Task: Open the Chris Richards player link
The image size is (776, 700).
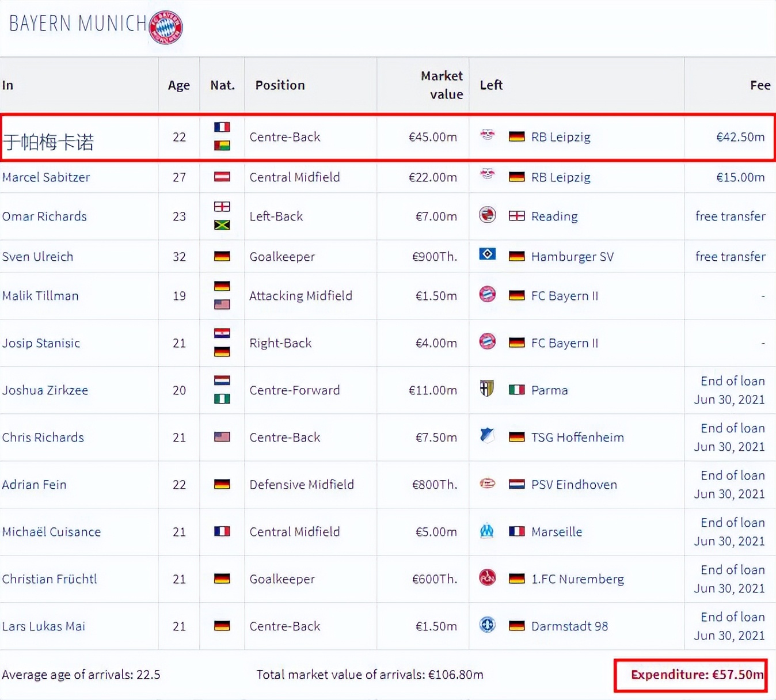Action: (43, 438)
